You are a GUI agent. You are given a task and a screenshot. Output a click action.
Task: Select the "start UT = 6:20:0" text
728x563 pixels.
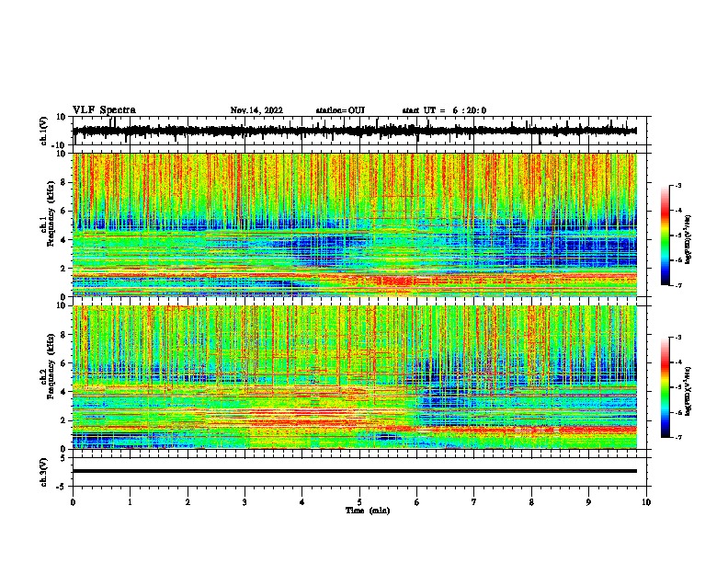click(444, 110)
